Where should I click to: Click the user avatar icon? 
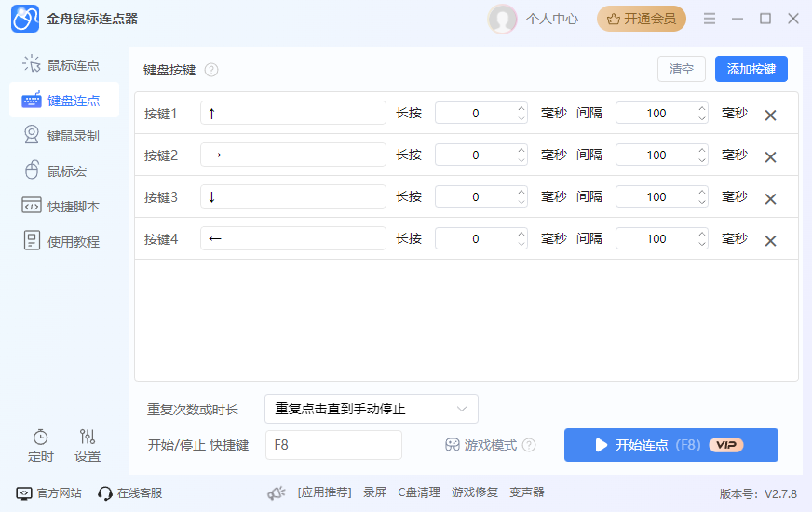[x=502, y=20]
